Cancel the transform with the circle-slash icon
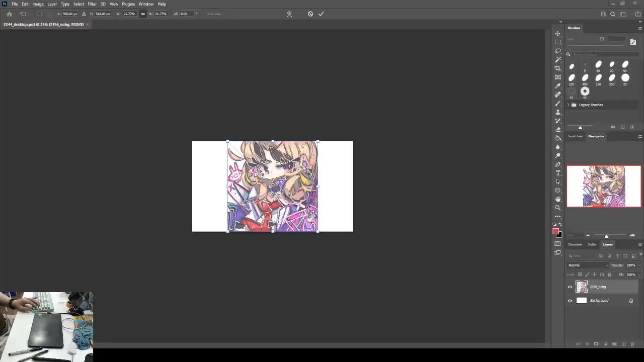The width and height of the screenshot is (644, 362). tap(310, 14)
